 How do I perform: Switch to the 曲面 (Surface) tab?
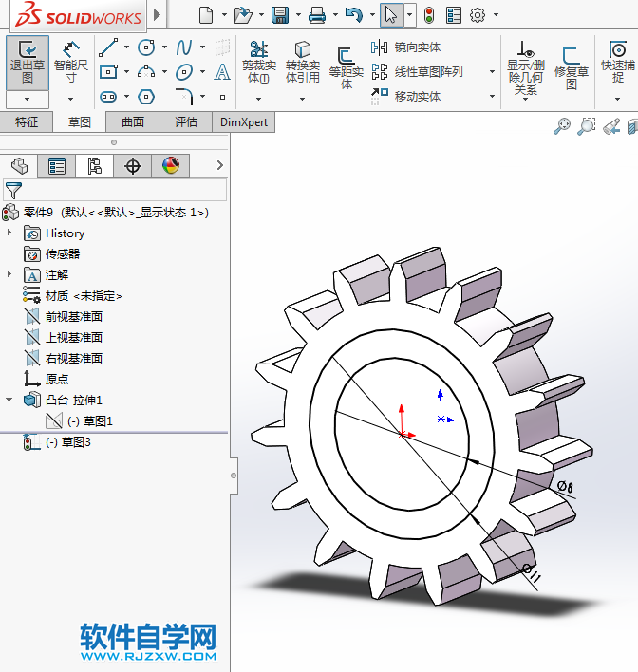click(x=133, y=122)
